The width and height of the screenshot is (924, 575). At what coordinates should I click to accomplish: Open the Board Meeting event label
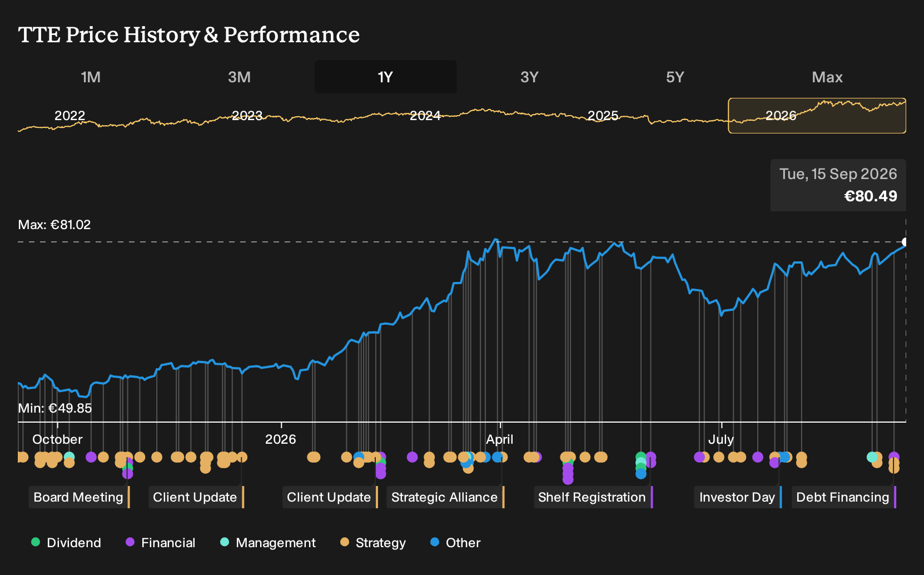78,497
